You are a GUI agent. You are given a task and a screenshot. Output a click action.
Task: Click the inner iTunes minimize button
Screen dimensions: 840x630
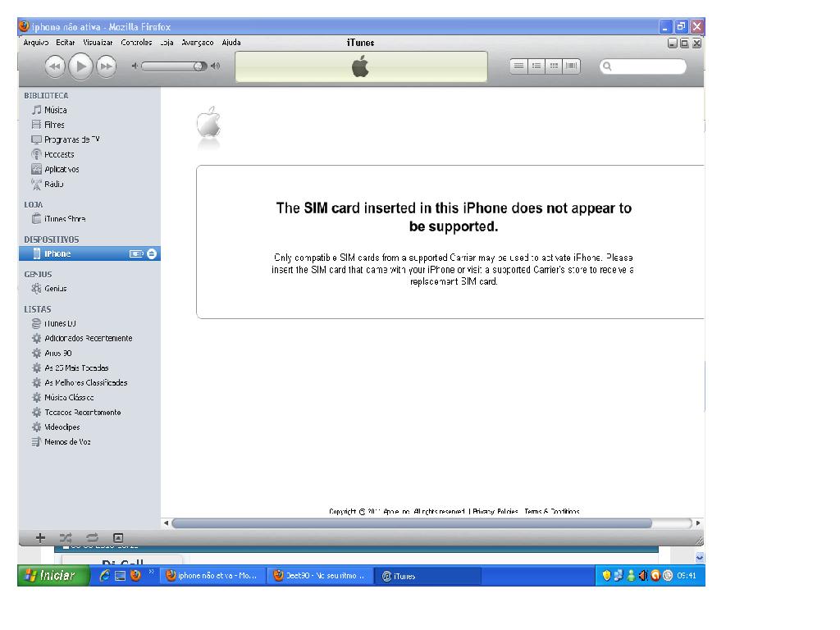coord(673,43)
